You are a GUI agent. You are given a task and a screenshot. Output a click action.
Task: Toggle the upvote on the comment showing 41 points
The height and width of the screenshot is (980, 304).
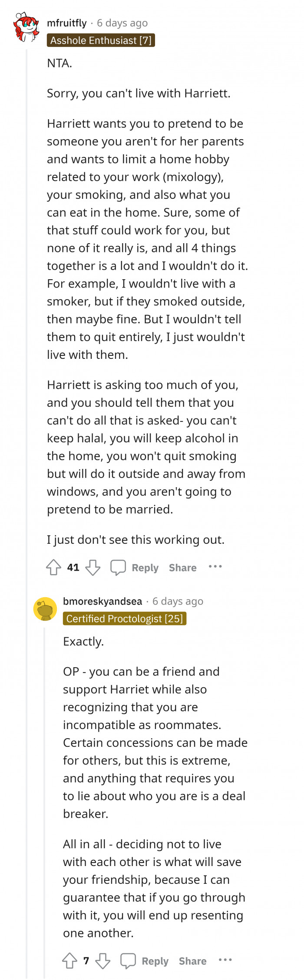click(x=53, y=567)
